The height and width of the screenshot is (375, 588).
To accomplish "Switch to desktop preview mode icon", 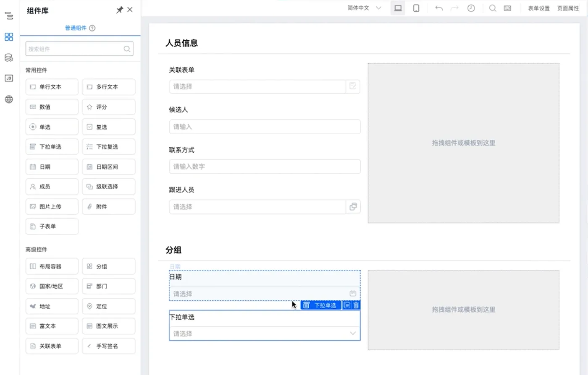I will [398, 8].
